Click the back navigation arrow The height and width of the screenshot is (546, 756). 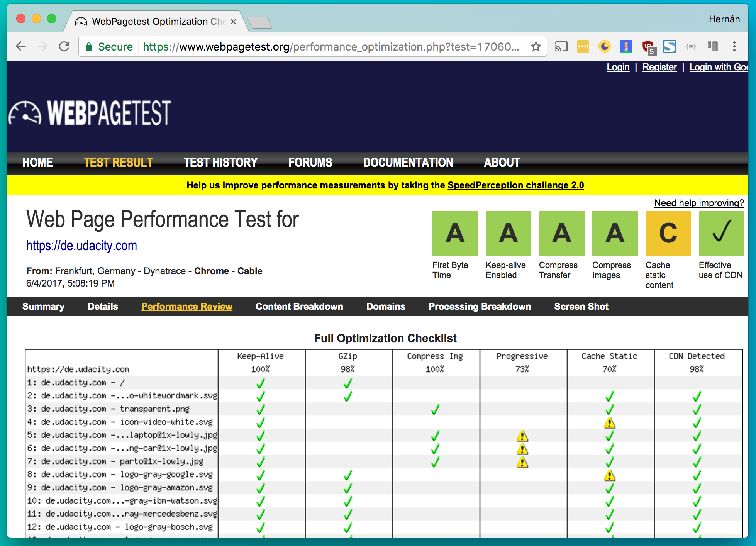(x=21, y=47)
